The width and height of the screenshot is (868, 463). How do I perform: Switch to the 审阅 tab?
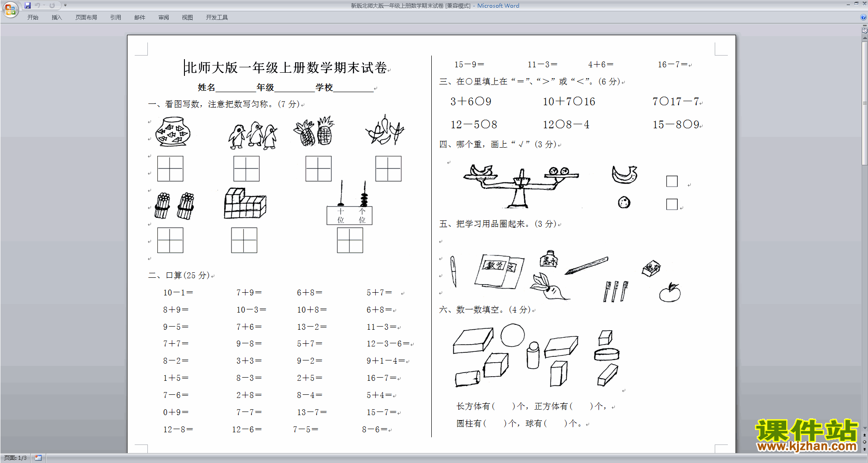[x=164, y=18]
